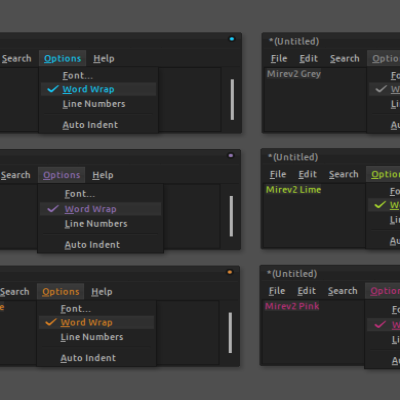The image size is (400, 400).
Task: Select Font... in blue theme menu
Action: point(78,75)
